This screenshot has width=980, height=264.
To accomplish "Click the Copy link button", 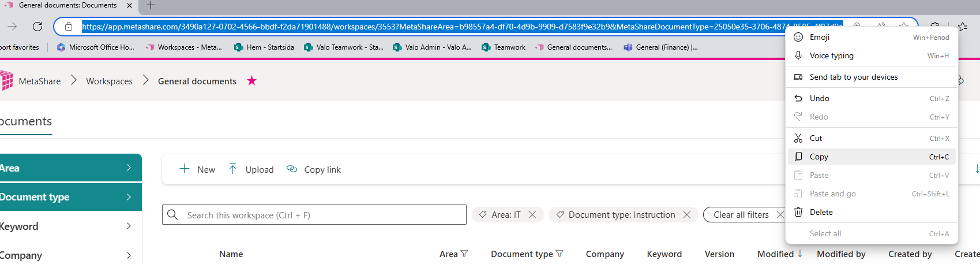I will [314, 169].
